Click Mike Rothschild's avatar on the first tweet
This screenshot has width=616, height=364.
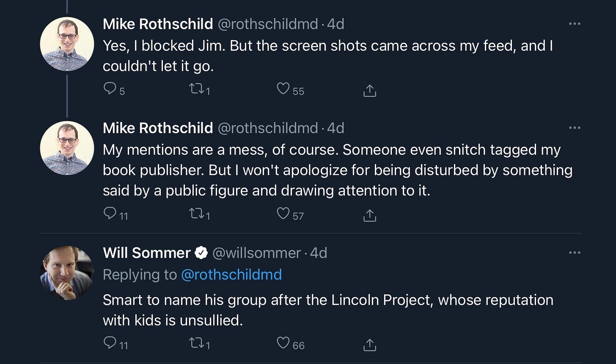coord(67,44)
